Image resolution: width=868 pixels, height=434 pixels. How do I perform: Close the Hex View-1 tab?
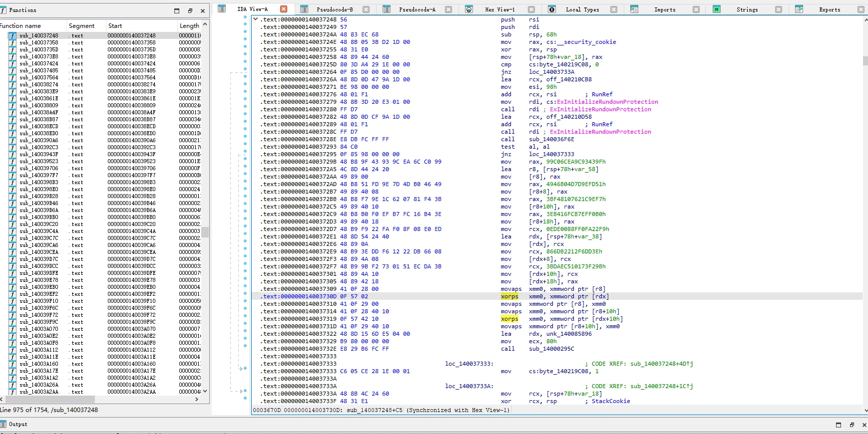(531, 9)
